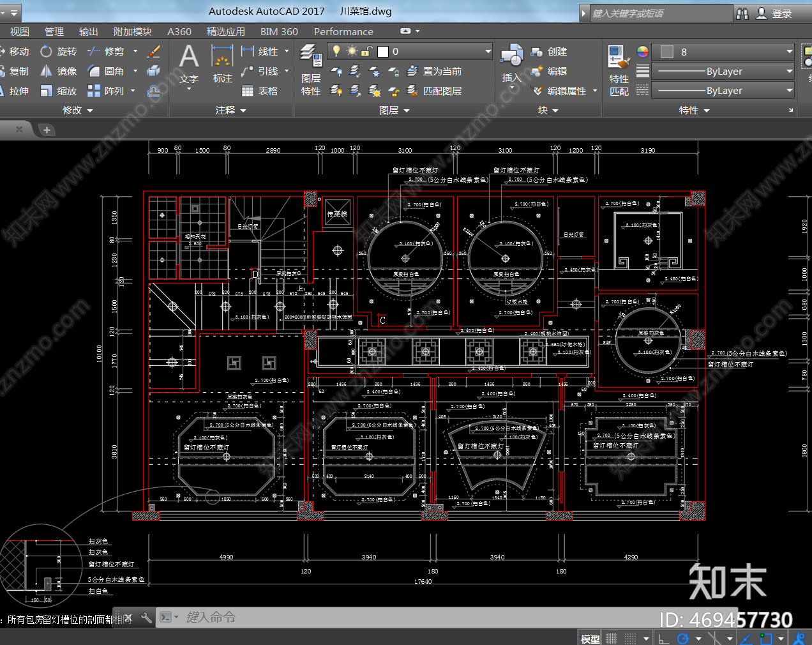Click Edit Attributes (编辑属性) button
Image resolution: width=812 pixels, height=645 pixels.
559,91
